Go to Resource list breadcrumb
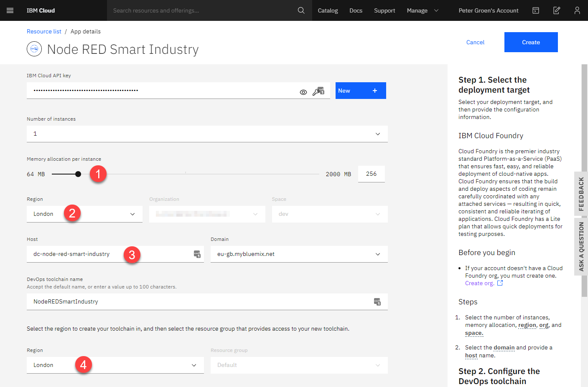588x387 pixels. click(x=44, y=31)
